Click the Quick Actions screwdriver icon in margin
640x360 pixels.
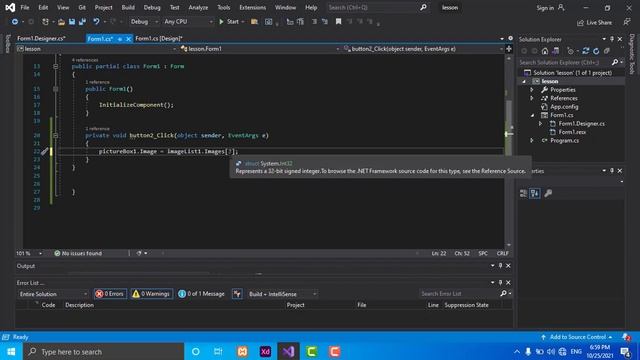pyautogui.click(x=44, y=151)
